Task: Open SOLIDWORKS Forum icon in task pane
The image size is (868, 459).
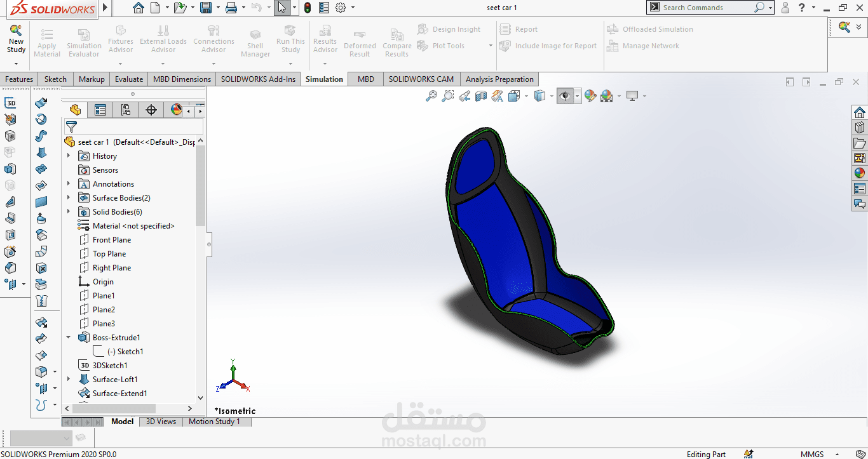Action: [x=860, y=204]
